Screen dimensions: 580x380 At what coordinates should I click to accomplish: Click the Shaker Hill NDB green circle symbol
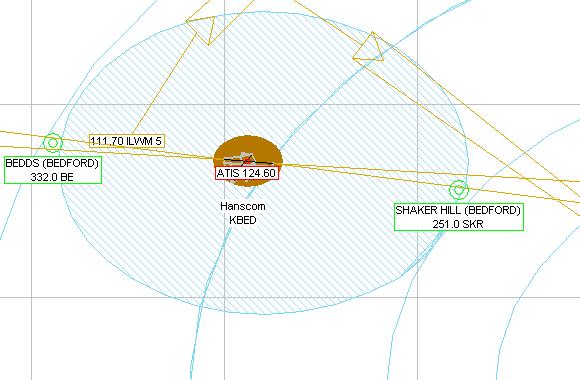click(x=459, y=190)
